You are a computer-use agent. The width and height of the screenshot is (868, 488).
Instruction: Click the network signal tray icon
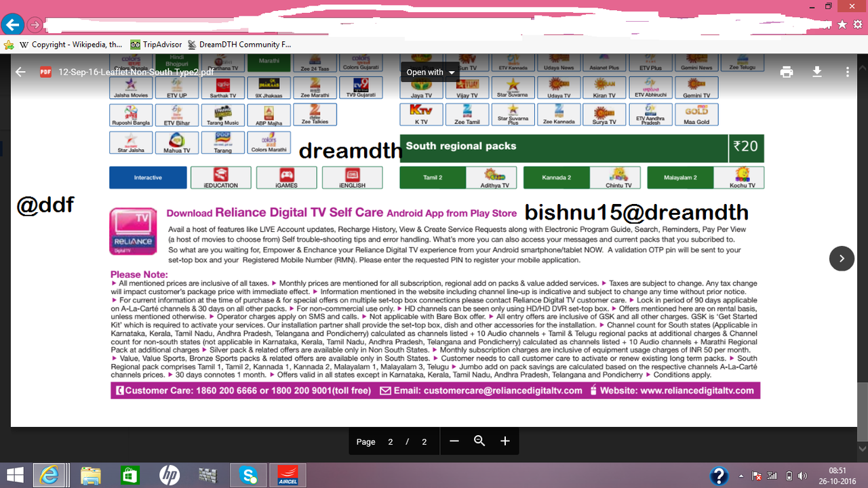pos(772,476)
